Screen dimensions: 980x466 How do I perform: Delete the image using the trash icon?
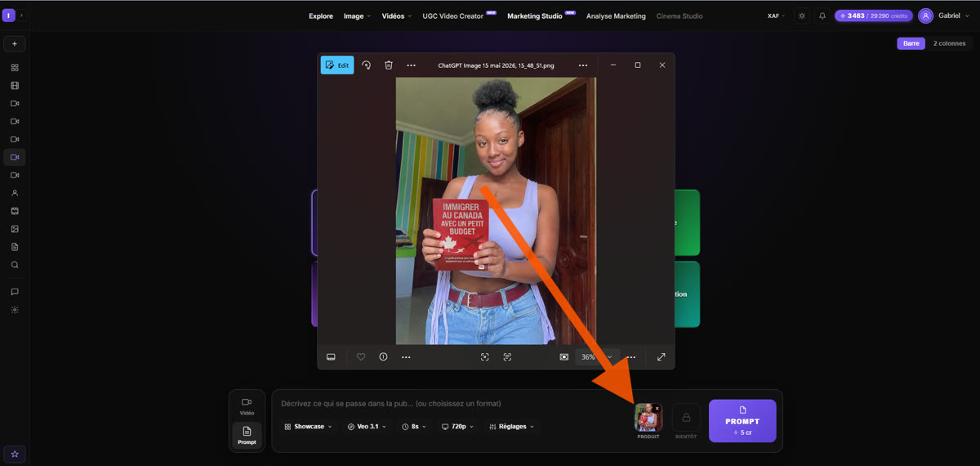pos(389,65)
